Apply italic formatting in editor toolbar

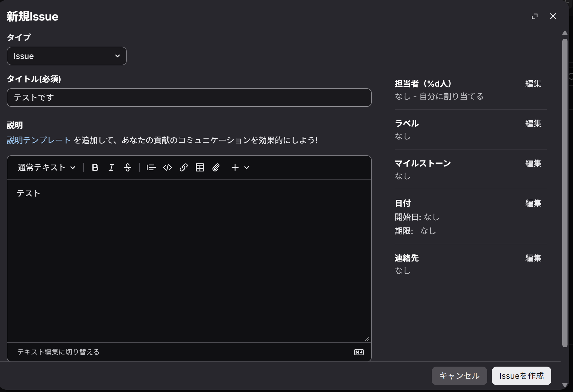coord(111,167)
